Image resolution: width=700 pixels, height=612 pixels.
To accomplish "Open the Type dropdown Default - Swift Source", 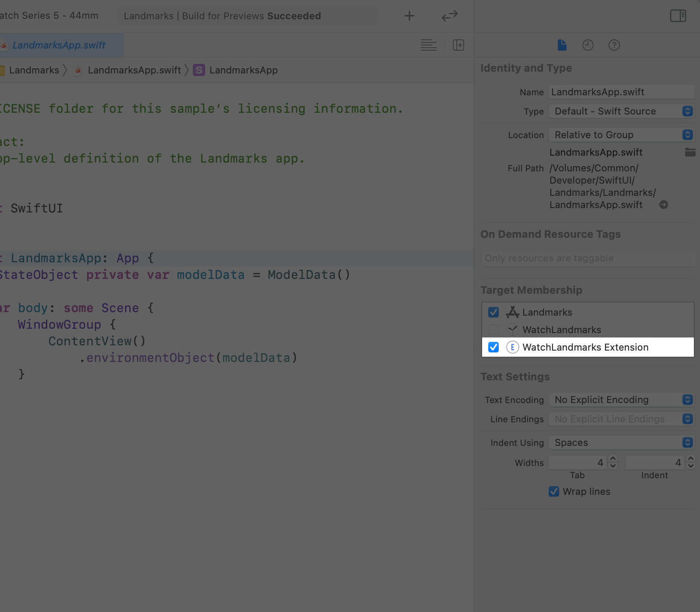I will (621, 111).
